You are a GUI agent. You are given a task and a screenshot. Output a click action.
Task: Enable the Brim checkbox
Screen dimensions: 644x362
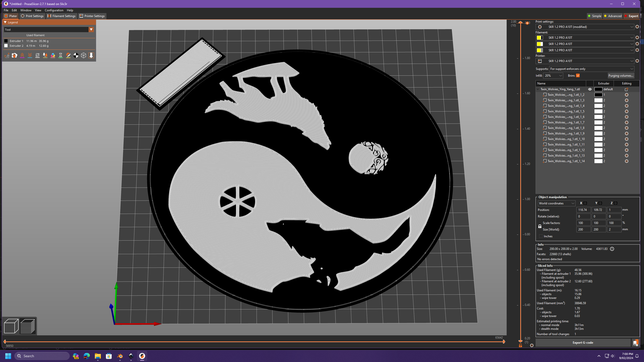point(578,75)
